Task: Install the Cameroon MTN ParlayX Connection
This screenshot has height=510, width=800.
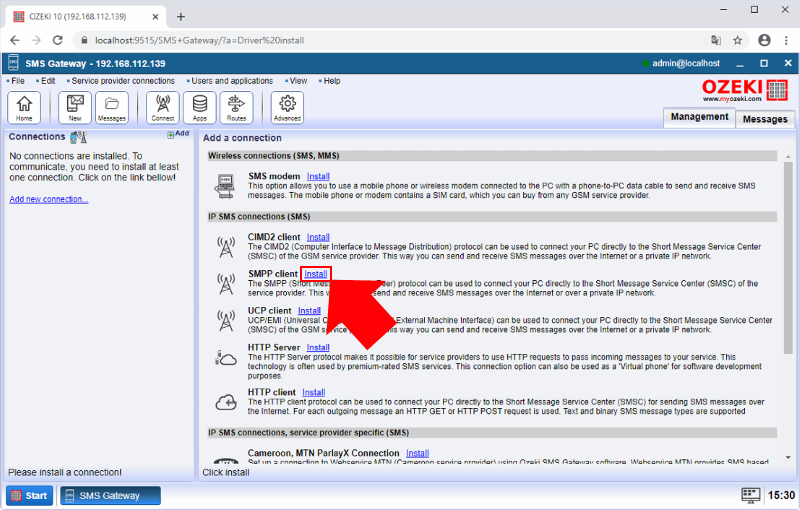Action: (417, 453)
